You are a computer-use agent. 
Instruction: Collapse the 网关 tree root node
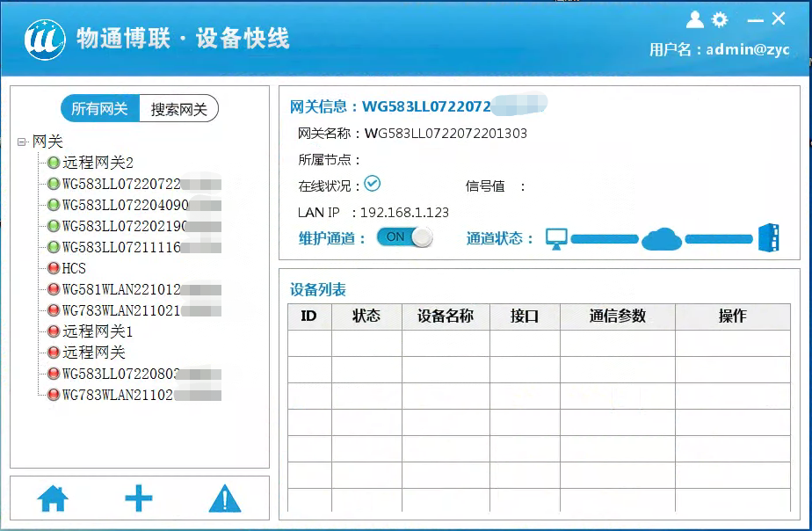point(22,142)
